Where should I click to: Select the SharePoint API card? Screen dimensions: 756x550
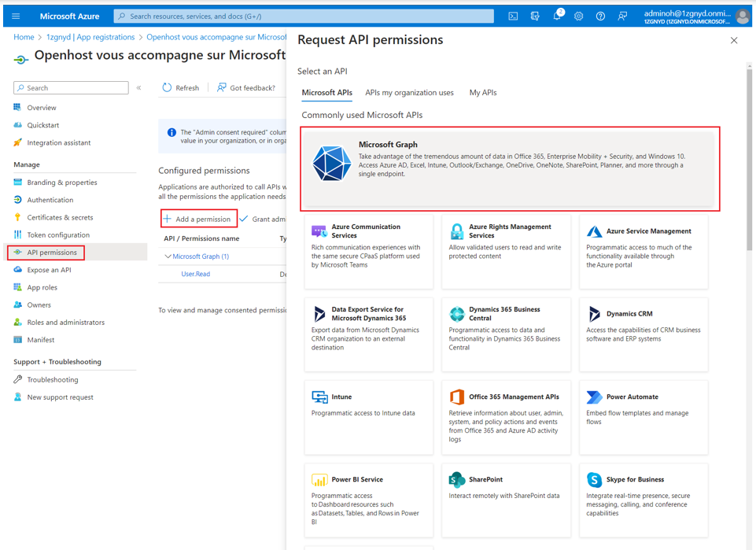507,500
